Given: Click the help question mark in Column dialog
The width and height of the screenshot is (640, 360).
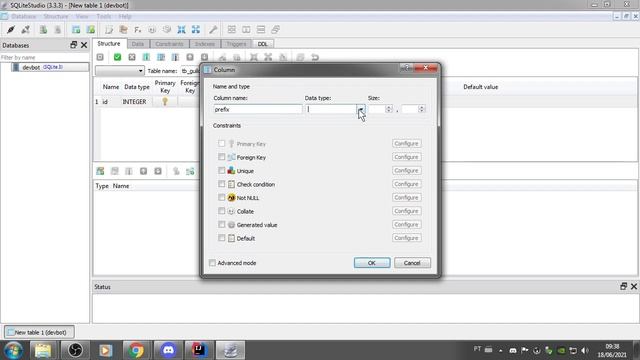Looking at the screenshot, I should click(x=407, y=68).
